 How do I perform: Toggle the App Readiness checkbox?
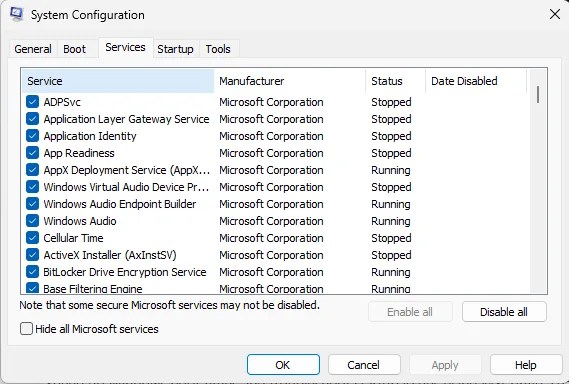33,153
